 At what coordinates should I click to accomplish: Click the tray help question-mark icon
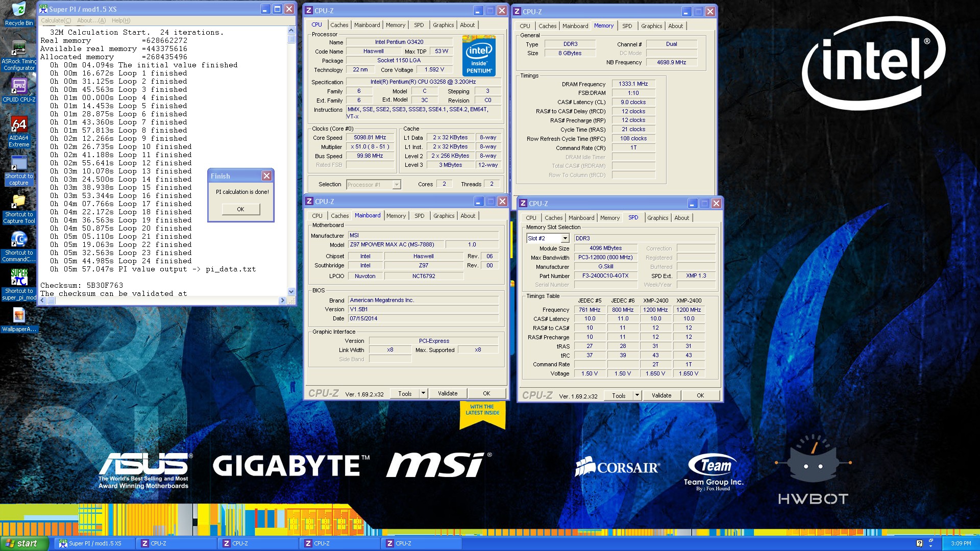point(919,543)
